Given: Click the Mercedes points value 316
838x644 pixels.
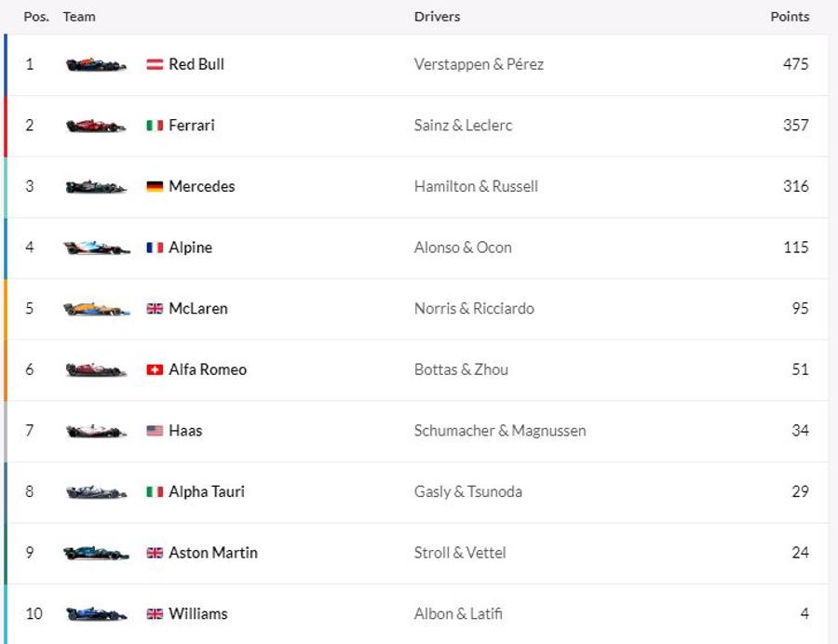Looking at the screenshot, I should click(x=796, y=186).
